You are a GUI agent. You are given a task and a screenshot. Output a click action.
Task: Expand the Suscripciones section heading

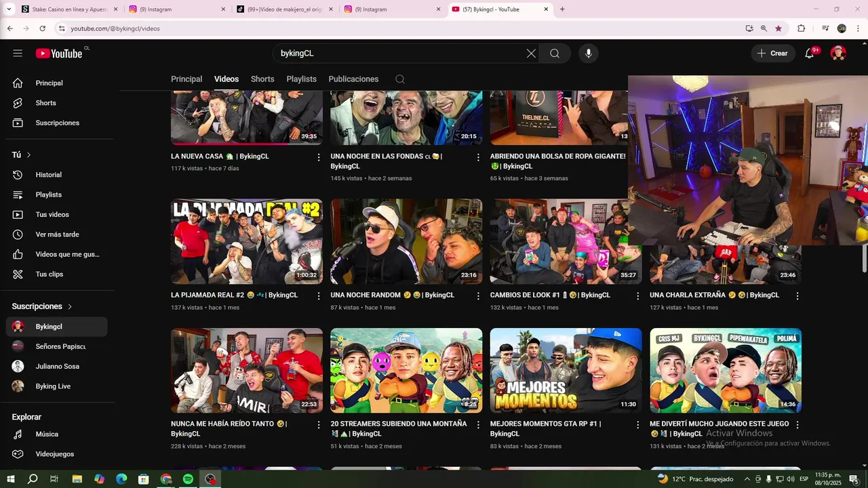pyautogui.click(x=42, y=306)
